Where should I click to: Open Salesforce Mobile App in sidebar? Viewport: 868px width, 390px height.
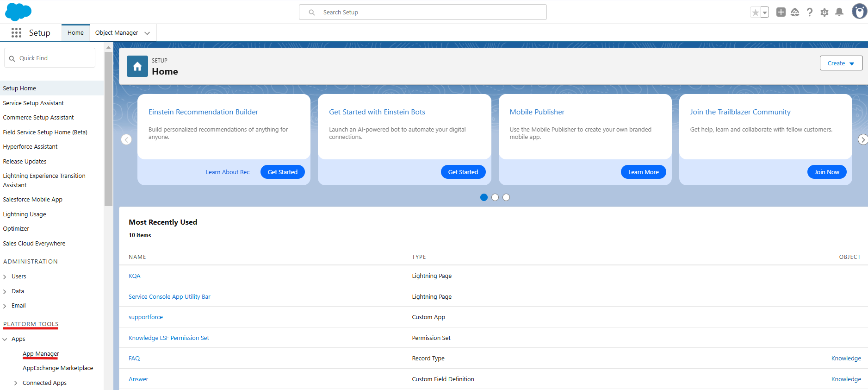click(x=32, y=200)
